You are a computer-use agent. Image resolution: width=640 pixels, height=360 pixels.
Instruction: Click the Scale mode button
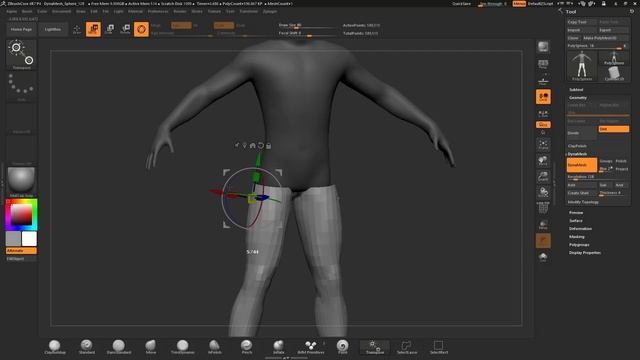110,29
